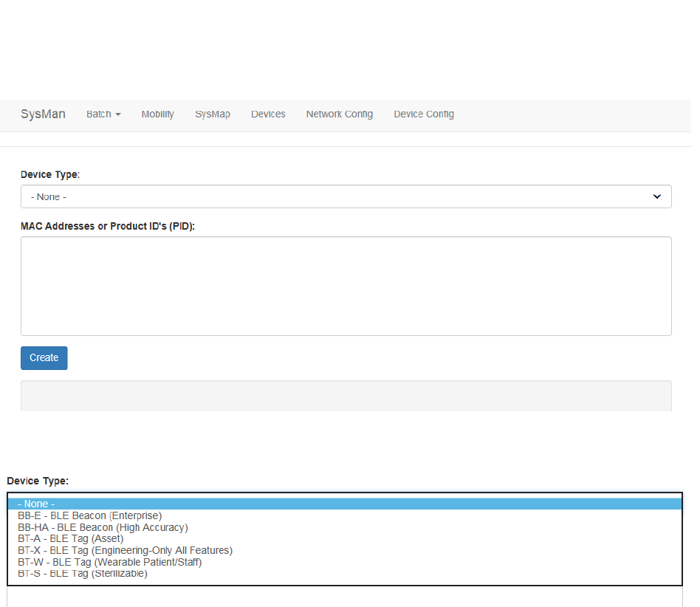This screenshot has width=700, height=607.
Task: Click the blue Create button
Action: pos(44,358)
